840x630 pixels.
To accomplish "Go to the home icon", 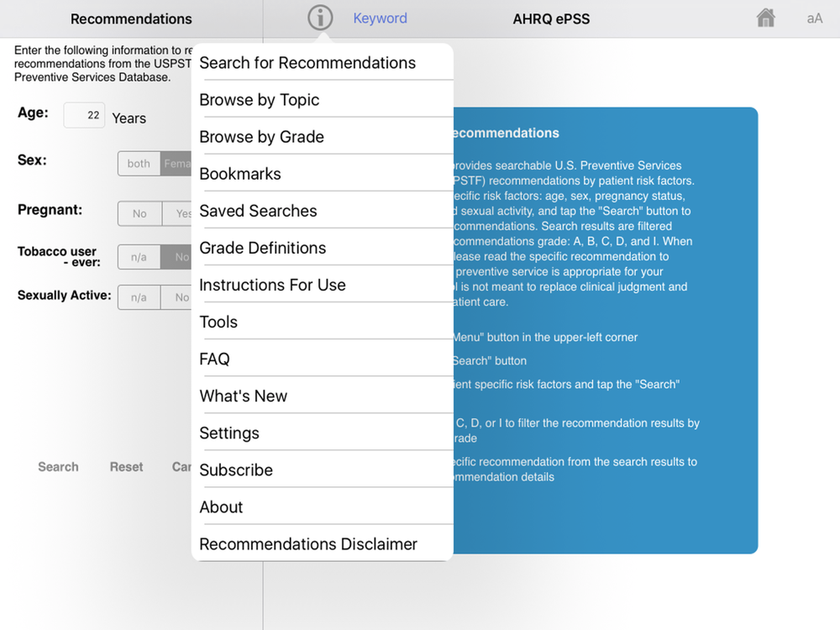I will [x=765, y=18].
